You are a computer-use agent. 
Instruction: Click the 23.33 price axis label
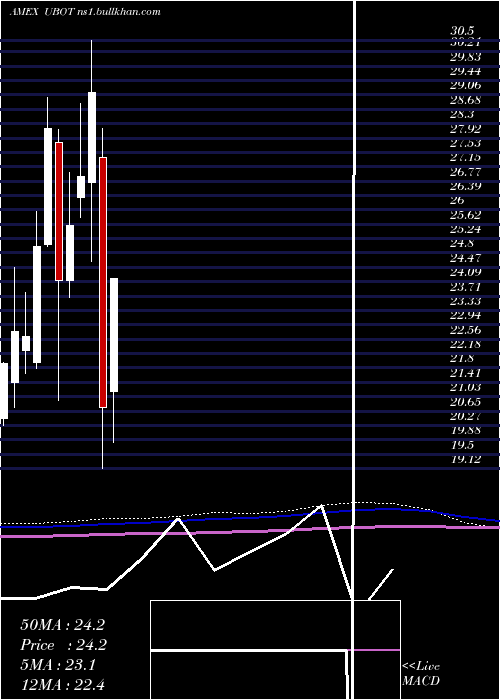click(466, 301)
